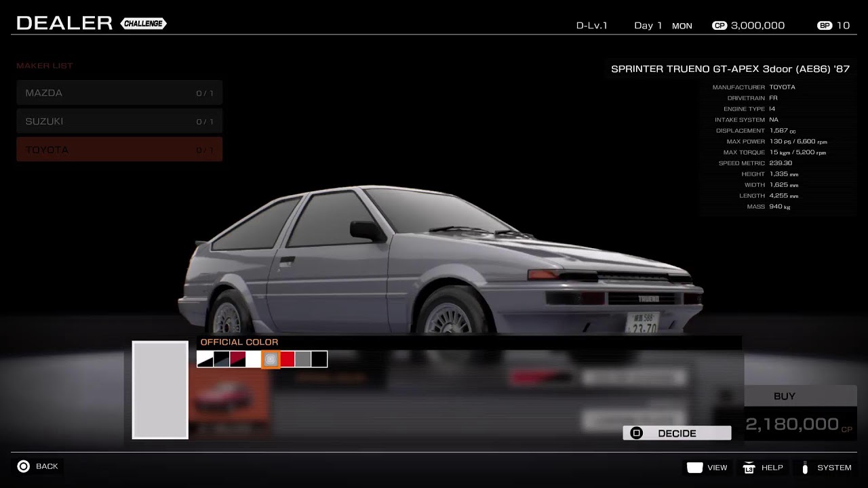Image resolution: width=868 pixels, height=488 pixels.
Task: Click the BUY button
Action: coord(800,396)
